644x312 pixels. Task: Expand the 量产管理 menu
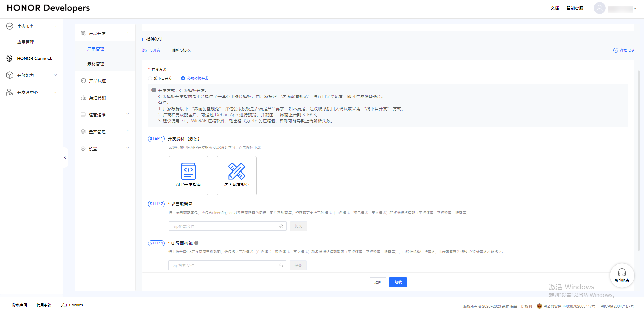pyautogui.click(x=127, y=131)
